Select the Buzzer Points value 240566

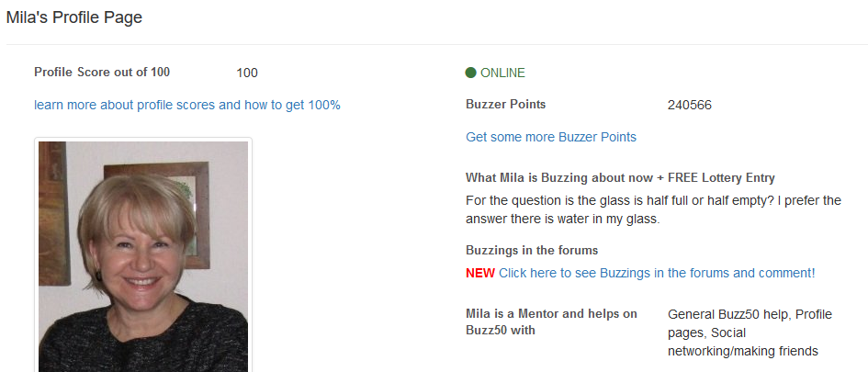(689, 106)
